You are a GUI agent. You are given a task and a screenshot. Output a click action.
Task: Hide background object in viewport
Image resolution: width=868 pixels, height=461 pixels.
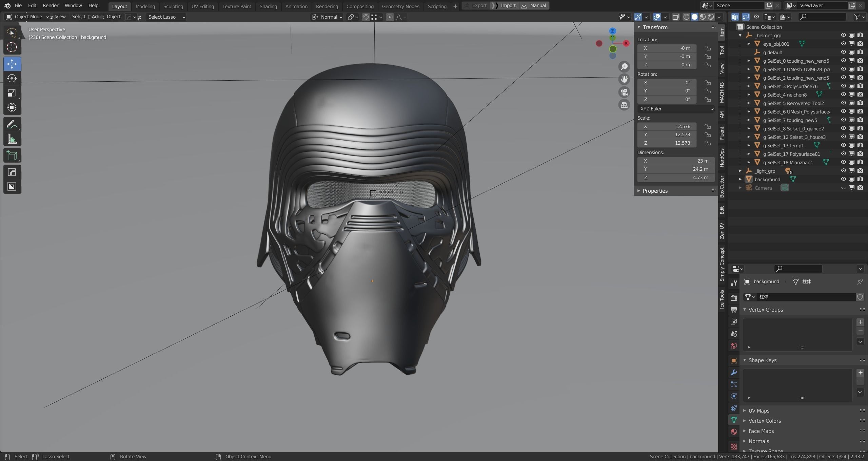843,179
